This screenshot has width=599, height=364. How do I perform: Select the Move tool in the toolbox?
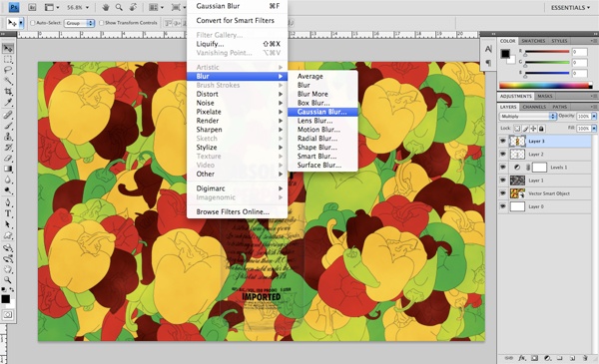coord(8,49)
